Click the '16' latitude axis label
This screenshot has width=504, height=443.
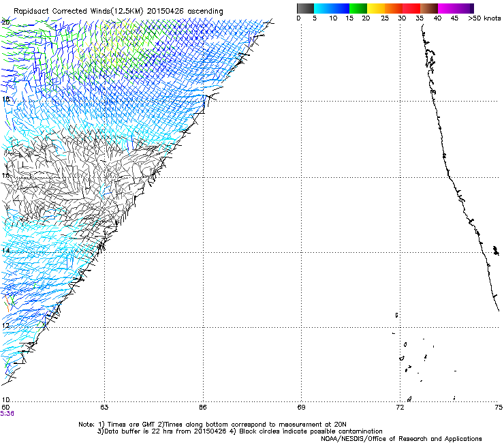(5, 176)
